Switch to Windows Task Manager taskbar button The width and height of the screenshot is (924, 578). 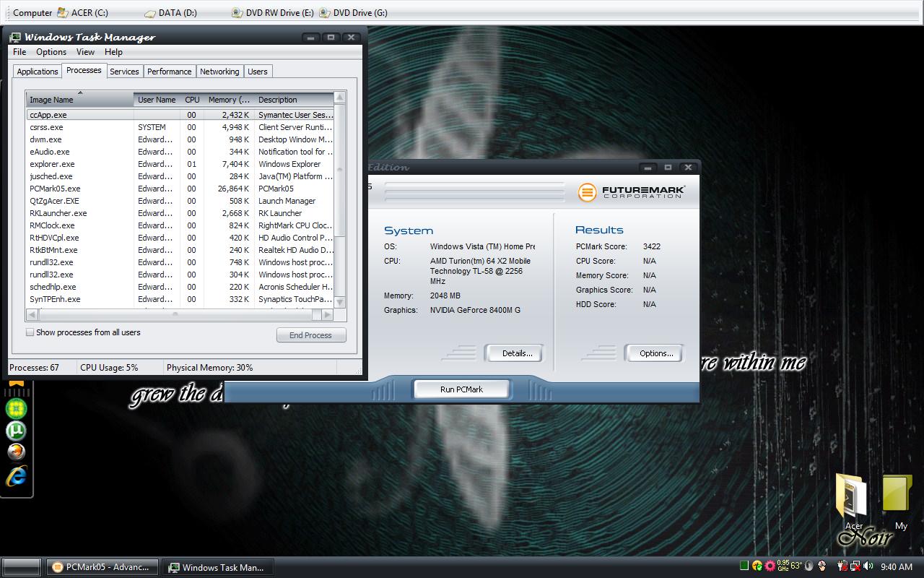[218, 567]
